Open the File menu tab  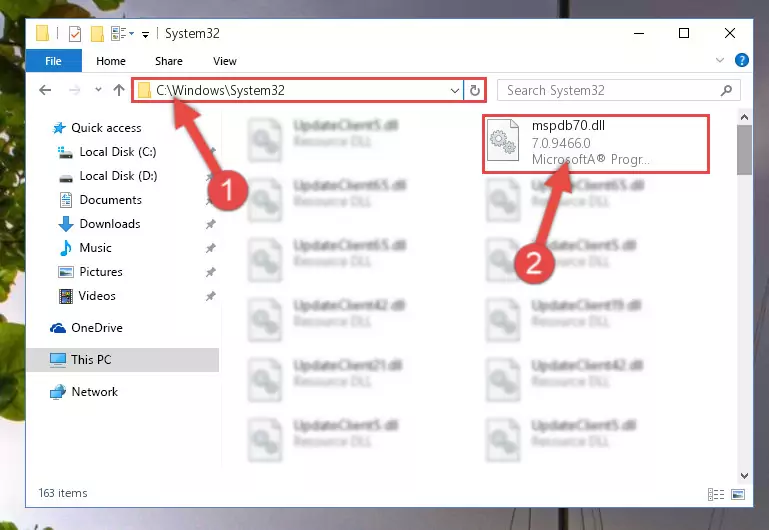53,61
